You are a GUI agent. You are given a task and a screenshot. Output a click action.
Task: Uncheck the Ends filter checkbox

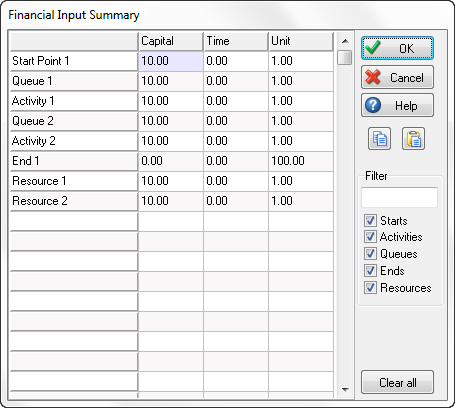pyautogui.click(x=370, y=270)
